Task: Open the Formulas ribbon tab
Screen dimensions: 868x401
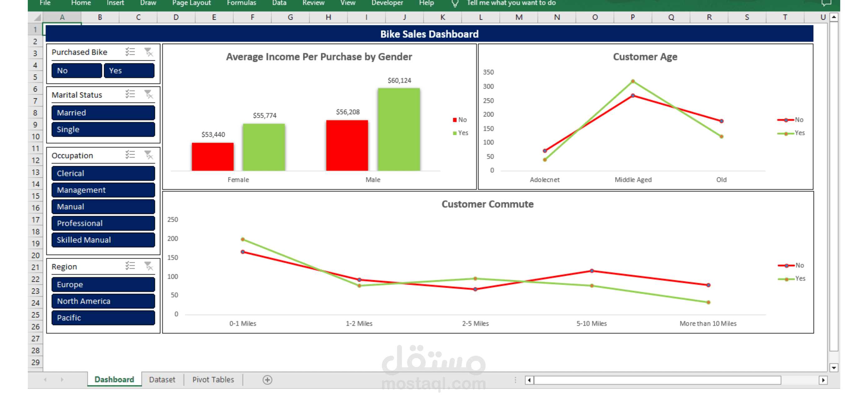Action: (241, 3)
